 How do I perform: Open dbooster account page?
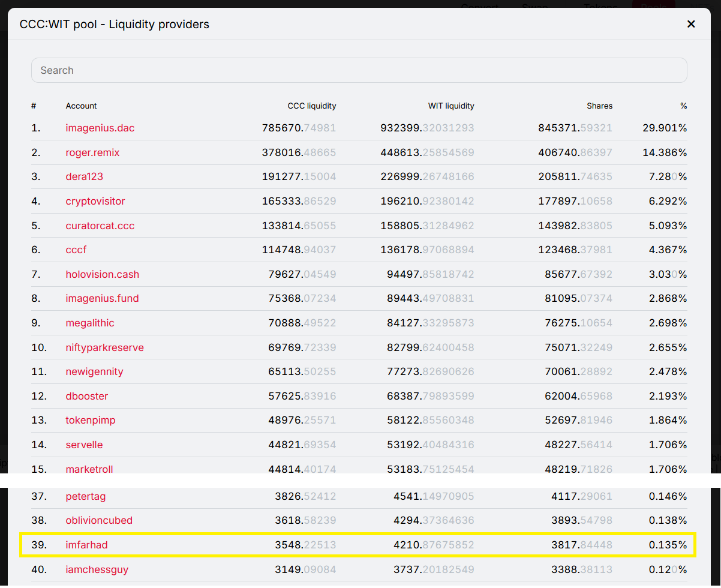[87, 396]
